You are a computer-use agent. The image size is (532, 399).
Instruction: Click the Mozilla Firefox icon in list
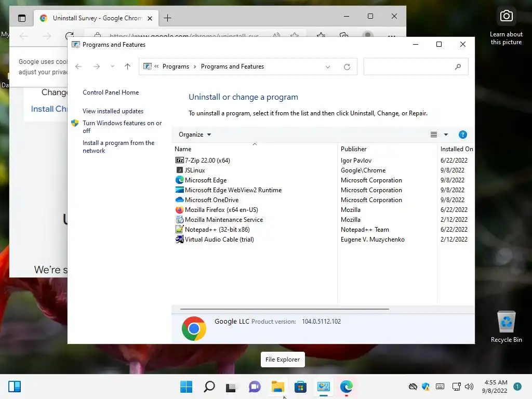179,209
